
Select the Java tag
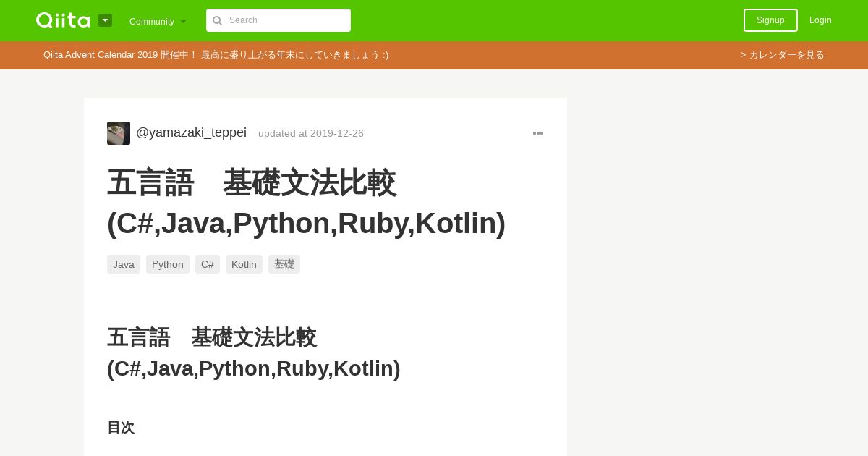coord(124,264)
